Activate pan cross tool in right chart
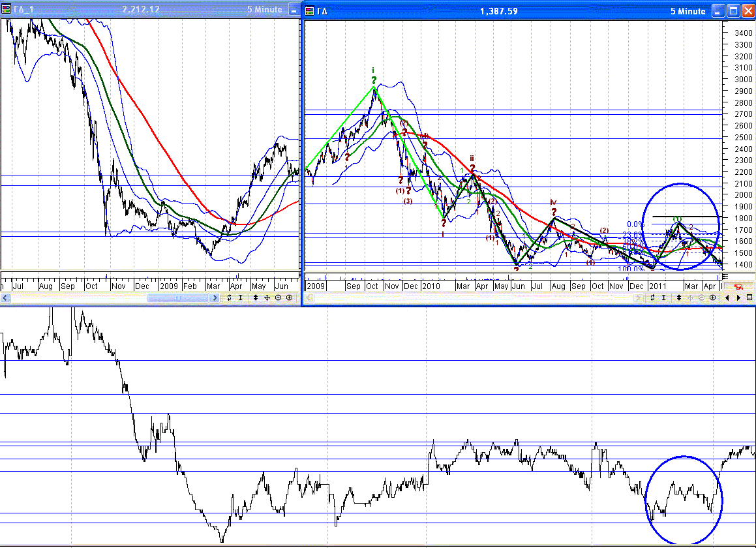This screenshot has height=548, width=756. pos(690,297)
